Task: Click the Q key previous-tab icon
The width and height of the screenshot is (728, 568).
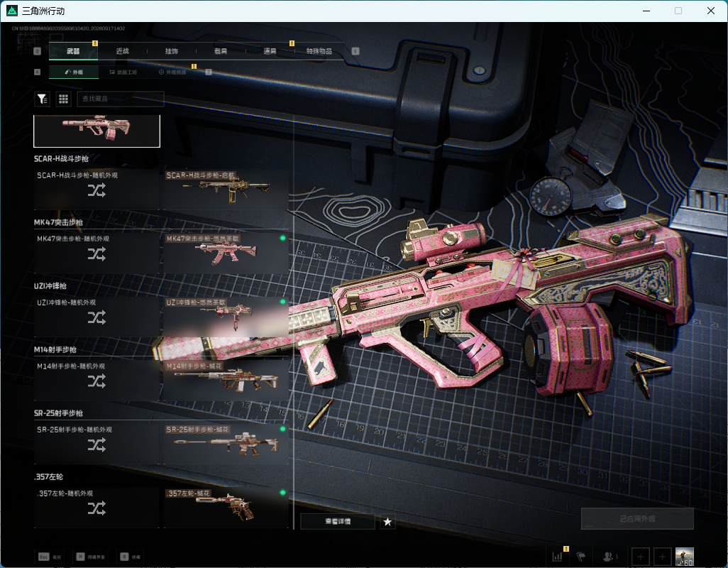Action: coord(38,51)
